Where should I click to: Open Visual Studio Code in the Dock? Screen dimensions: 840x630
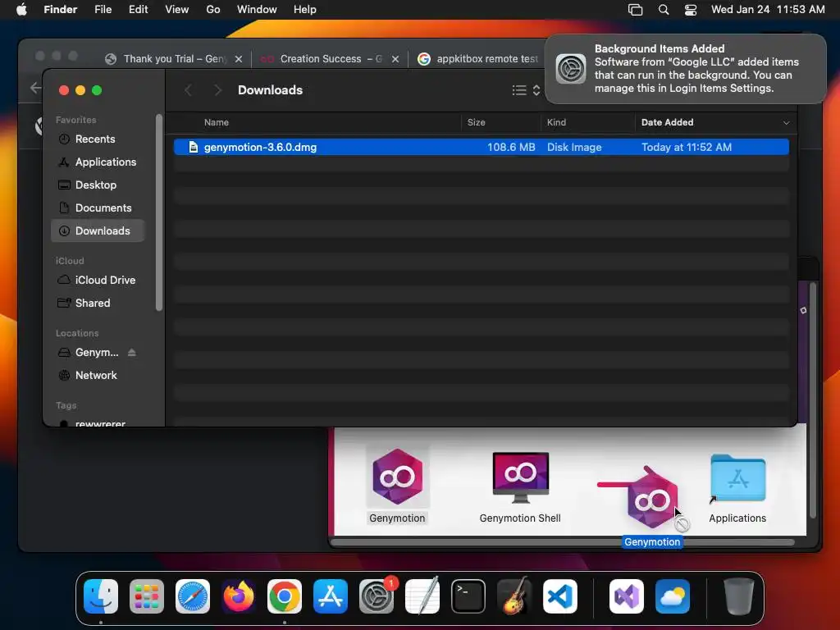click(x=559, y=596)
